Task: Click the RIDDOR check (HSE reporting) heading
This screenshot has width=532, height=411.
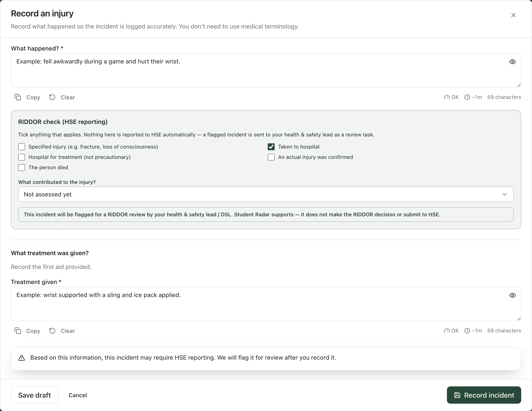Action: click(63, 122)
